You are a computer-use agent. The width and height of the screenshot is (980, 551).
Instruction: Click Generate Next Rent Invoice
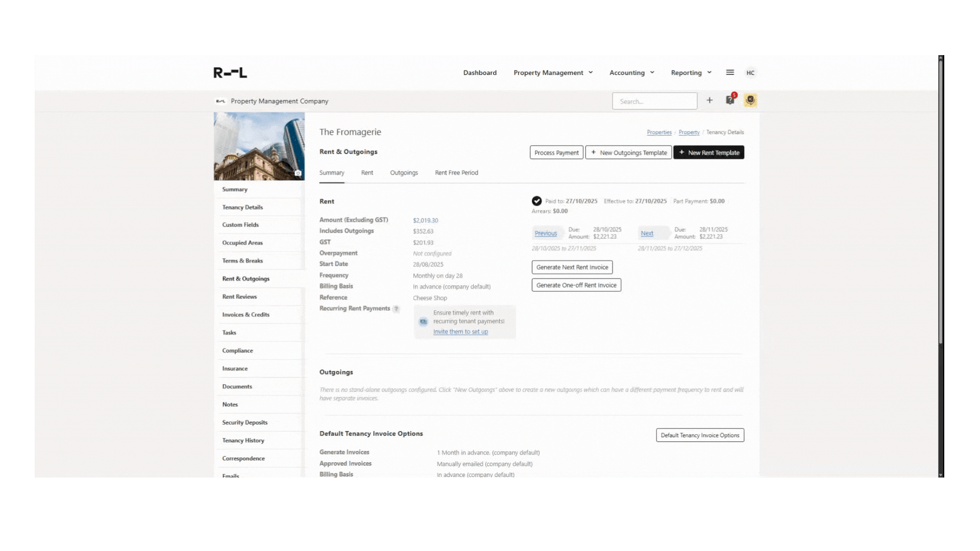pos(572,267)
